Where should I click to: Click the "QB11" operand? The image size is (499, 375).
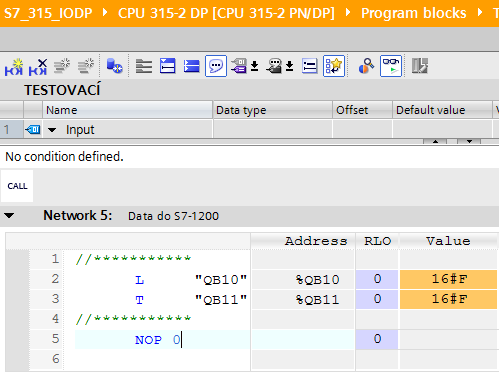coord(221,300)
